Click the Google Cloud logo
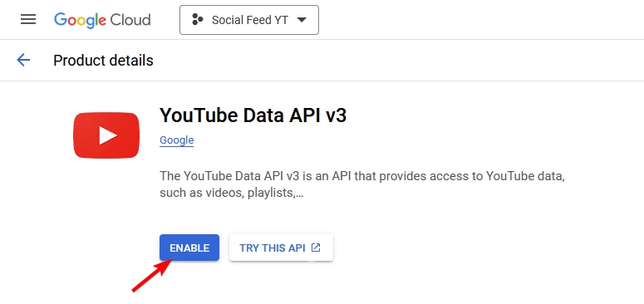 point(102,20)
